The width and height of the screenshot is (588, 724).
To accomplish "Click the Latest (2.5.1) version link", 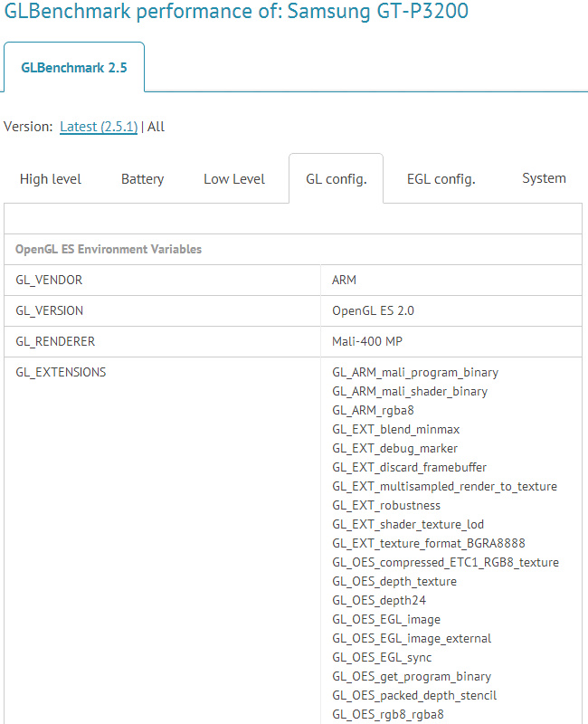I will pyautogui.click(x=99, y=127).
